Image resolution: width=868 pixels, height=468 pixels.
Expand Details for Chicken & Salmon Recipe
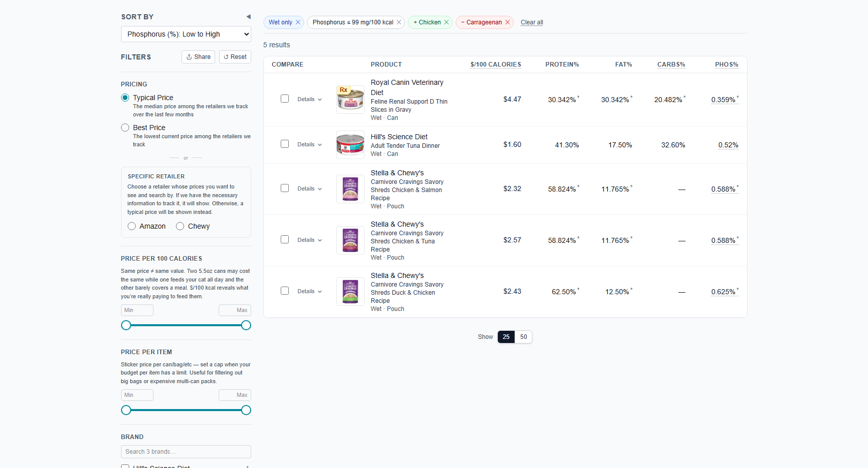(310, 189)
